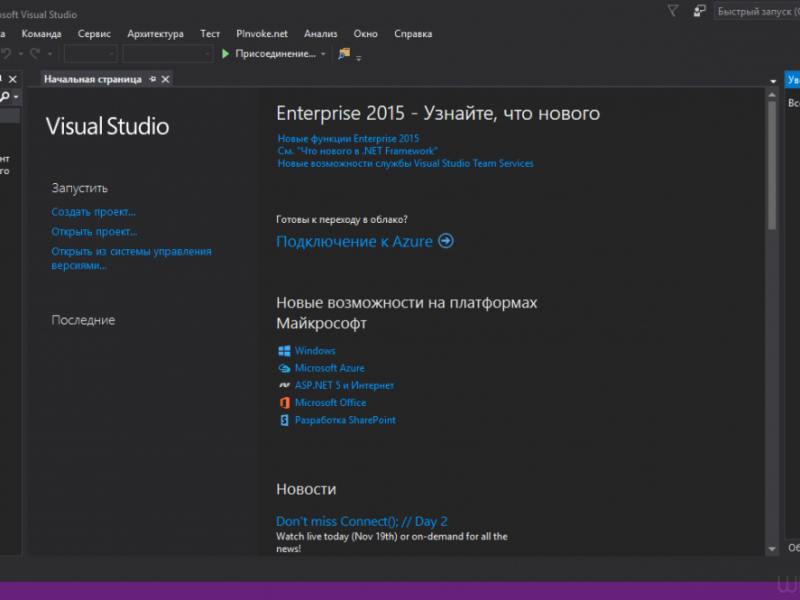
Task: Open the document tabs list dropdown
Action: [773, 81]
